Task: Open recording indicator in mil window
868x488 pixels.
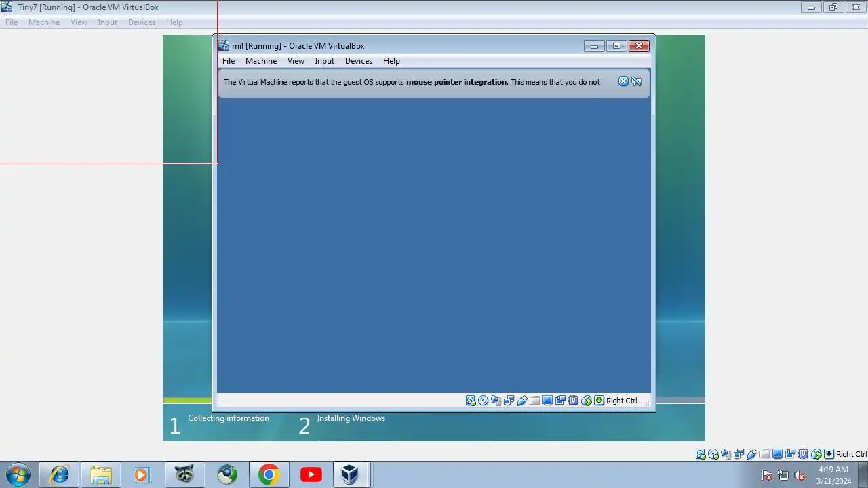Action: [561, 401]
